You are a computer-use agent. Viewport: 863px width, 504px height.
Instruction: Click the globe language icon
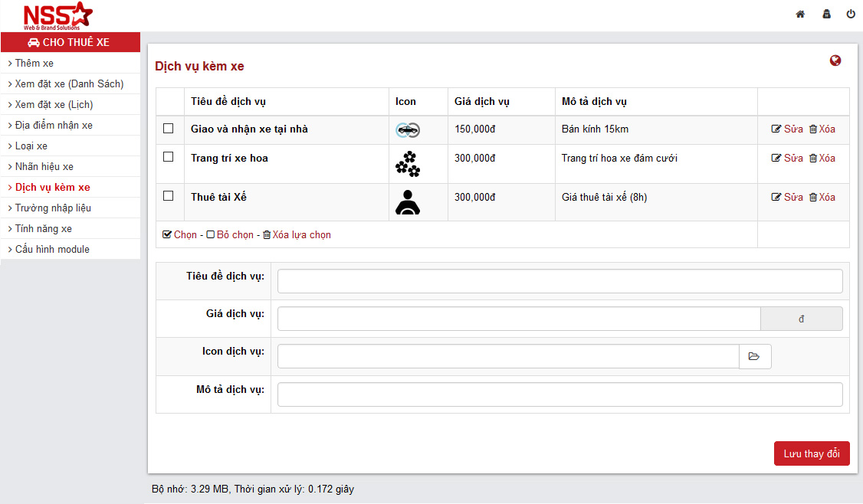(835, 61)
